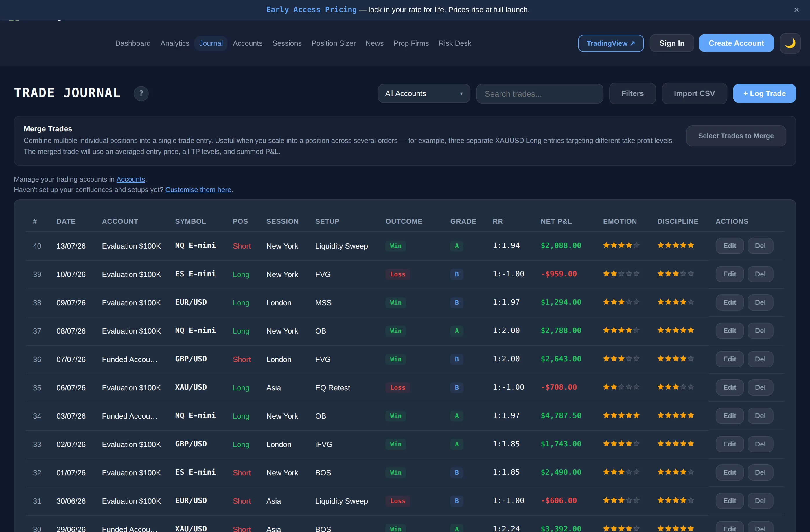Click the -$708.00 net P&L value

pos(559,387)
